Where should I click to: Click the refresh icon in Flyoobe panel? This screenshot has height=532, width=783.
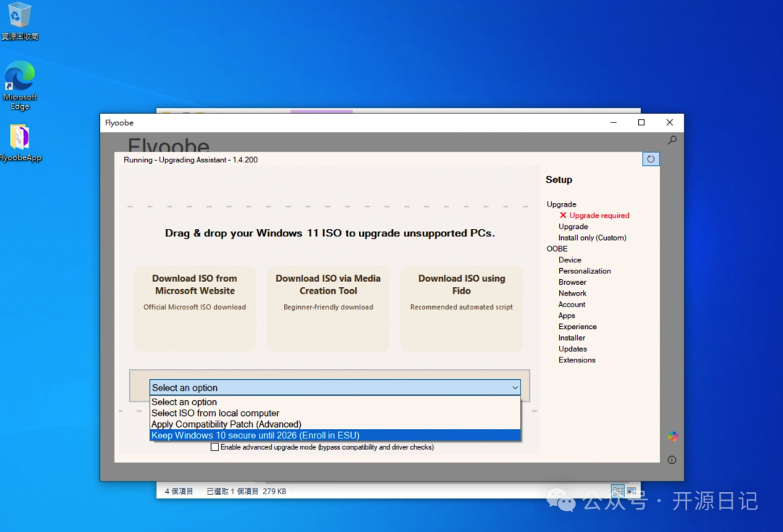tap(650, 159)
